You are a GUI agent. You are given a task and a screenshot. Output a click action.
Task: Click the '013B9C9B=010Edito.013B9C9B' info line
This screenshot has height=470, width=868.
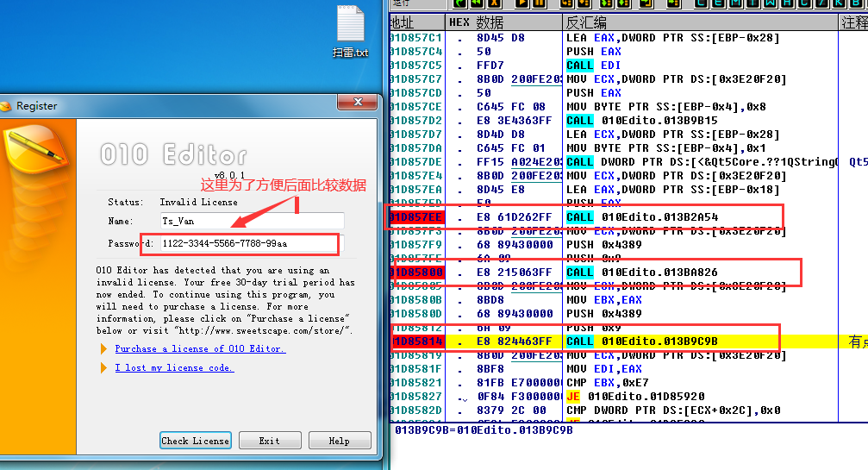484,430
